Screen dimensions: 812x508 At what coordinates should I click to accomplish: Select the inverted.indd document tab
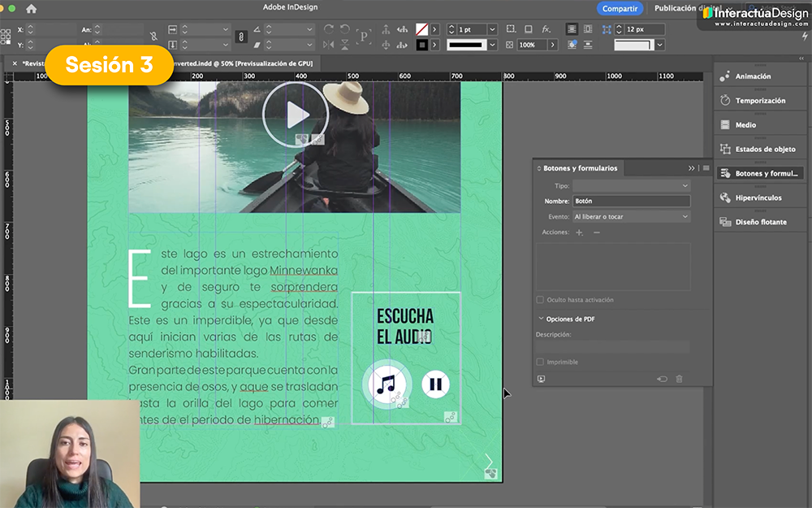[x=242, y=63]
